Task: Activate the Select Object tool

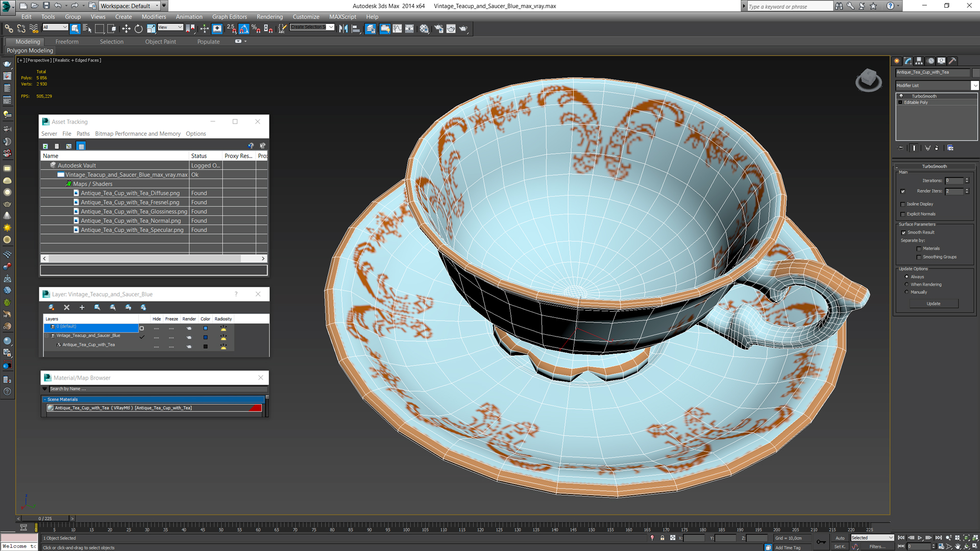Action: tap(75, 29)
